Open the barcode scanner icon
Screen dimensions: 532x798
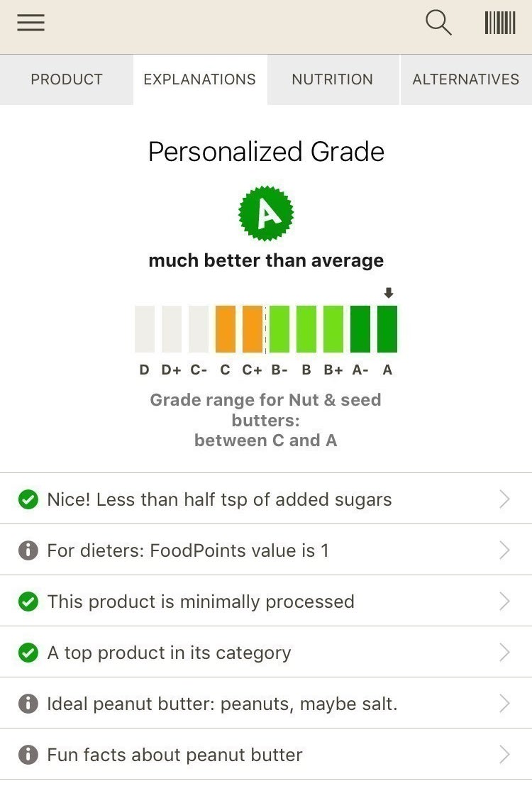[x=500, y=23]
